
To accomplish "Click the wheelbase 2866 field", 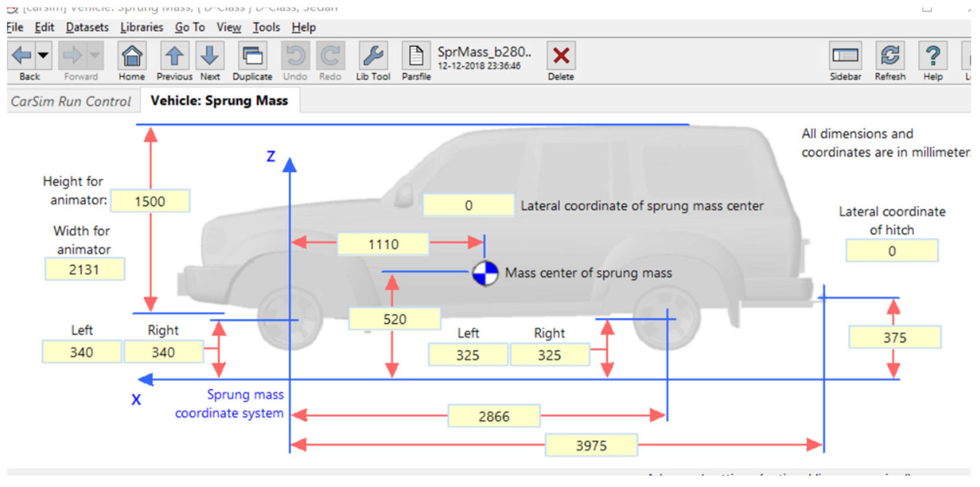I will [x=493, y=416].
